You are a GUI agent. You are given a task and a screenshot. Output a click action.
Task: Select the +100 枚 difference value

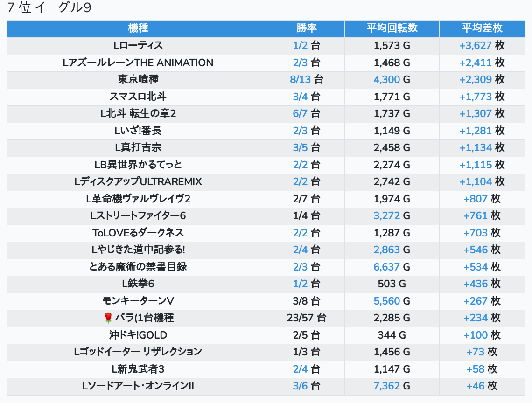(482, 335)
